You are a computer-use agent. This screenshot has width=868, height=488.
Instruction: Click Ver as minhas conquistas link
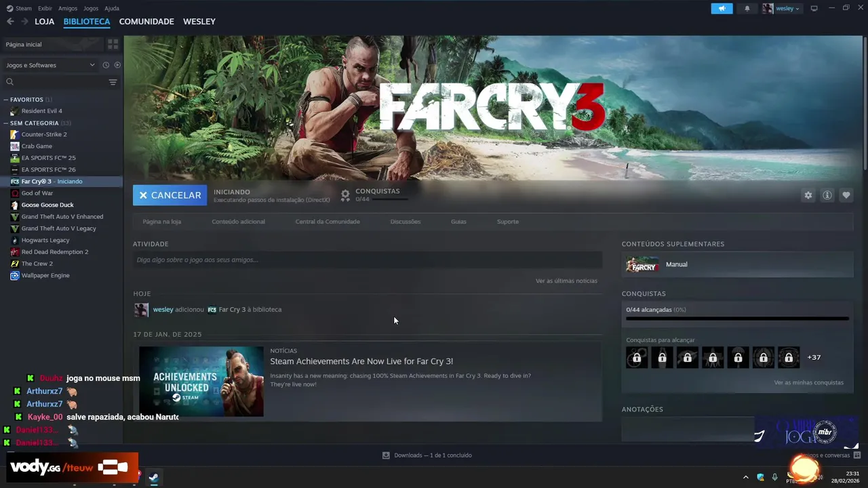[x=808, y=382]
